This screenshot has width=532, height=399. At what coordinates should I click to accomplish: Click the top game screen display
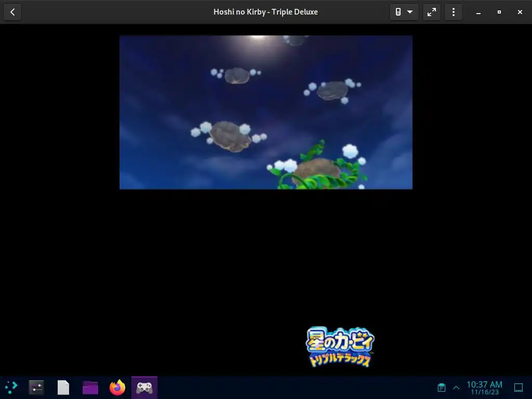(x=266, y=112)
